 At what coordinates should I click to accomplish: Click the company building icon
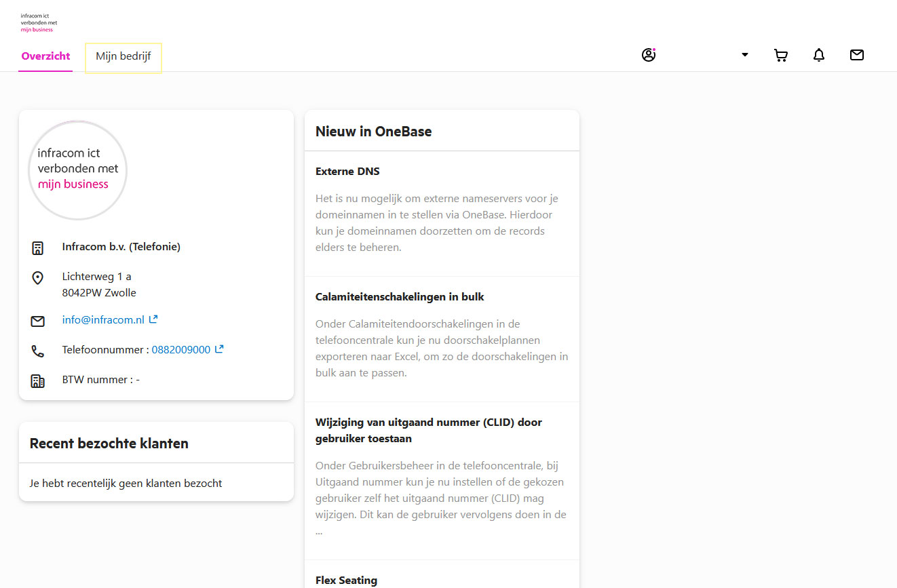click(38, 248)
